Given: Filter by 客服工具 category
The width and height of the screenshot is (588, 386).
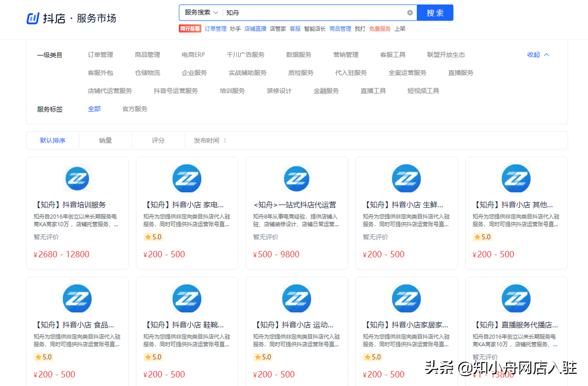Looking at the screenshot, I should pyautogui.click(x=393, y=55).
